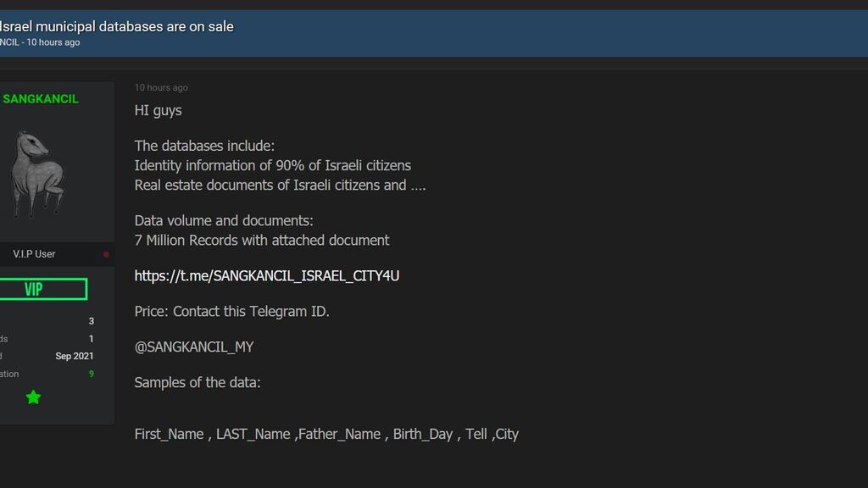Click the reputation score 9

92,374
